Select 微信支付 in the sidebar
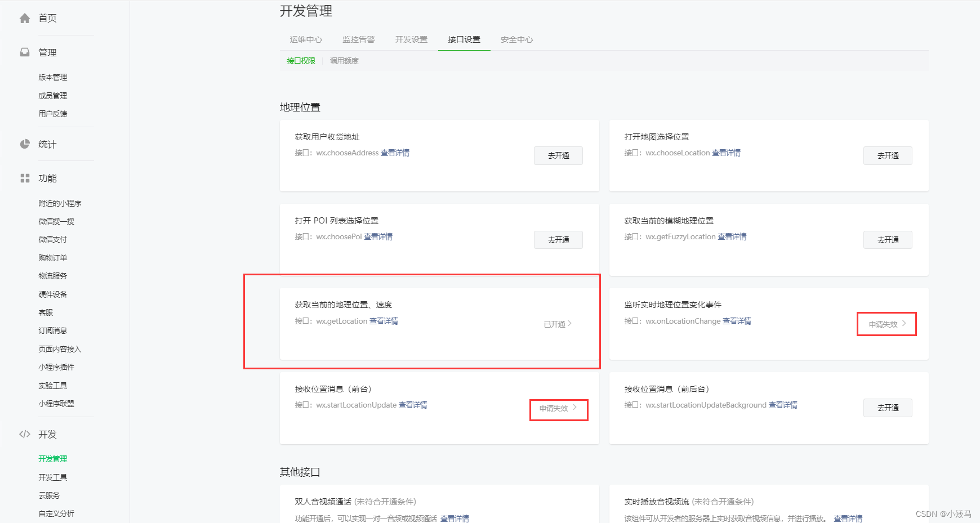980x523 pixels. pos(52,239)
